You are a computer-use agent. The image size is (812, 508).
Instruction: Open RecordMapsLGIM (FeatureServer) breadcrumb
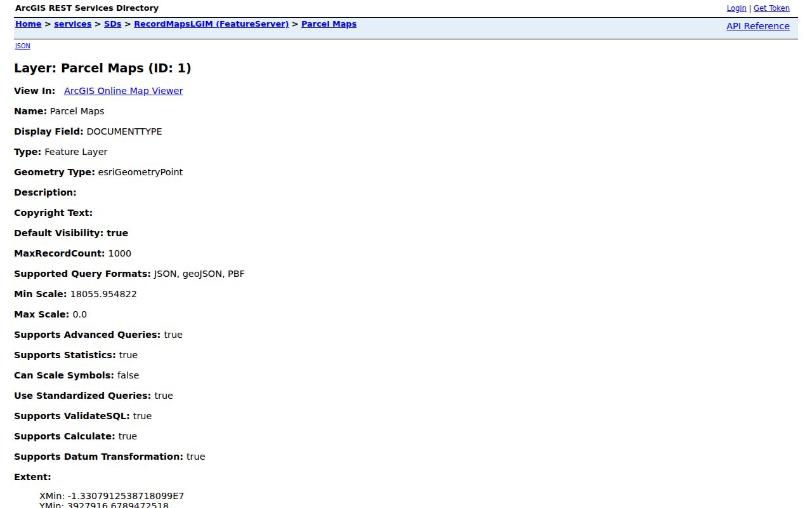click(211, 24)
